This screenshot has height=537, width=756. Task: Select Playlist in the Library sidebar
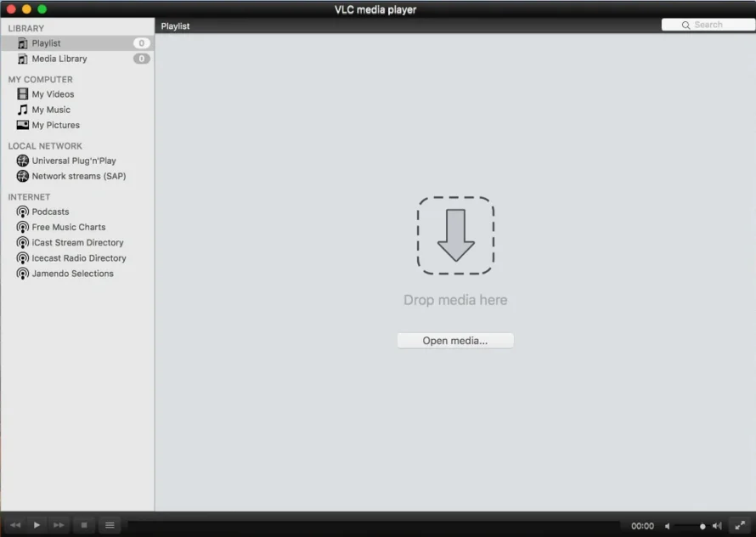point(46,43)
